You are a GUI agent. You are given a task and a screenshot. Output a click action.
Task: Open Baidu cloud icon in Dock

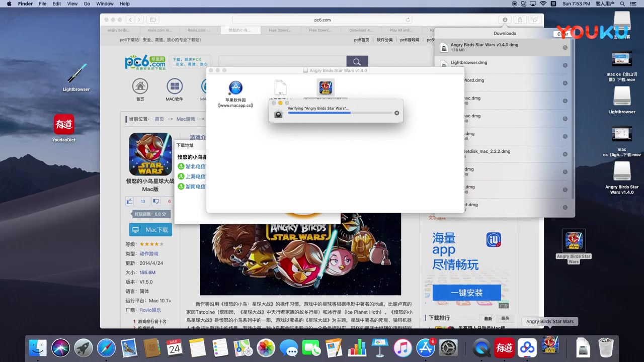527,348
